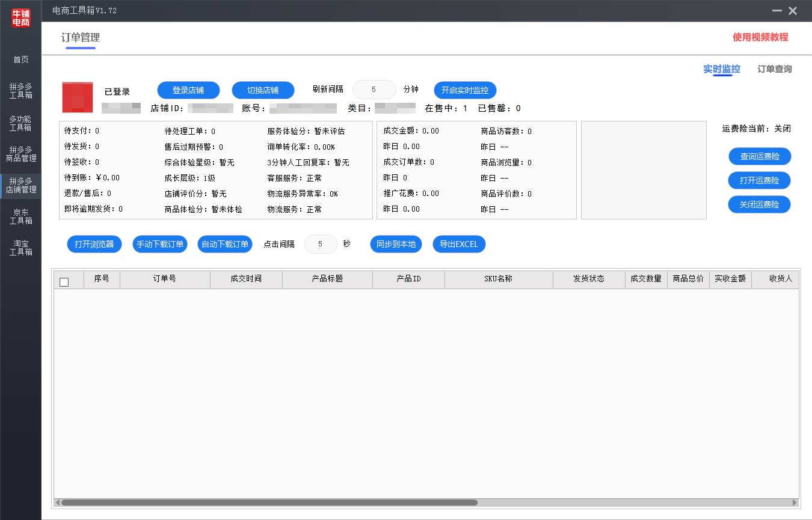The image size is (812, 520).
Task: Select 拼多多店铺管理 in the sidebar
Action: [x=21, y=185]
